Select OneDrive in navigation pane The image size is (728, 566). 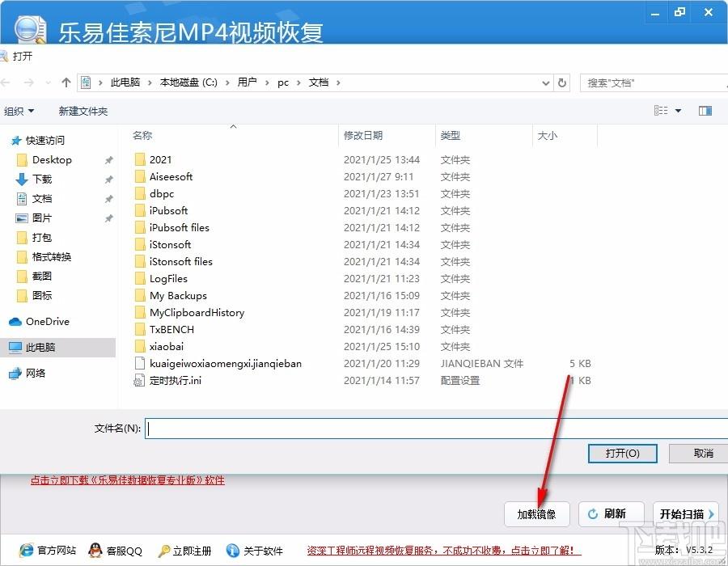[40, 322]
